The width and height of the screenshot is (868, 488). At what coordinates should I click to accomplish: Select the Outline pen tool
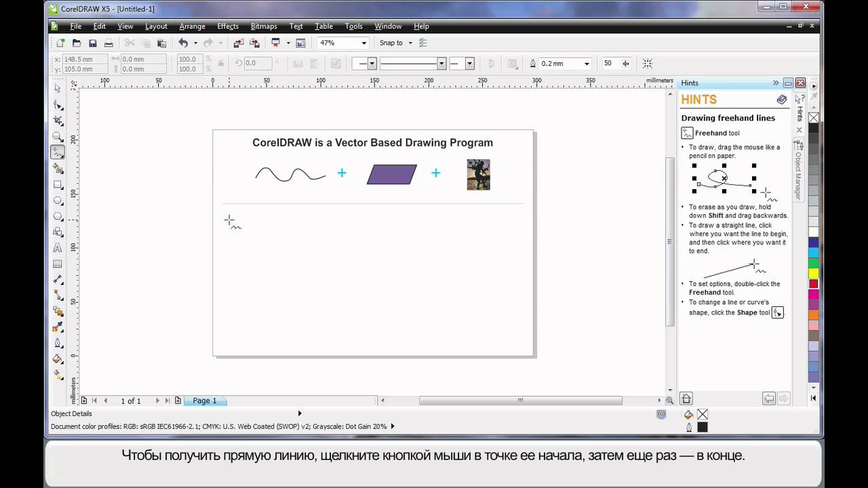coord(58,343)
